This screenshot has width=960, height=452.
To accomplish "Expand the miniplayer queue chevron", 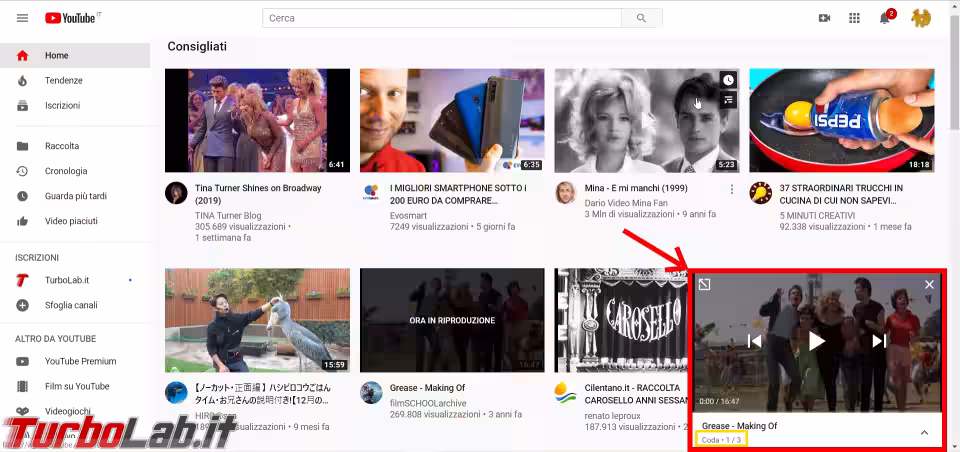I will pos(924,432).
